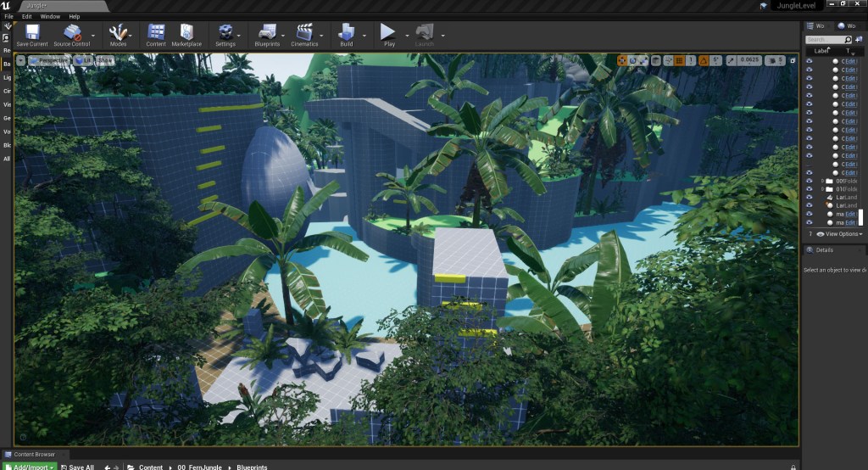Toggle visibility of the 00Folder outliner row
Viewport: 868px width, 470px height.
tap(809, 181)
